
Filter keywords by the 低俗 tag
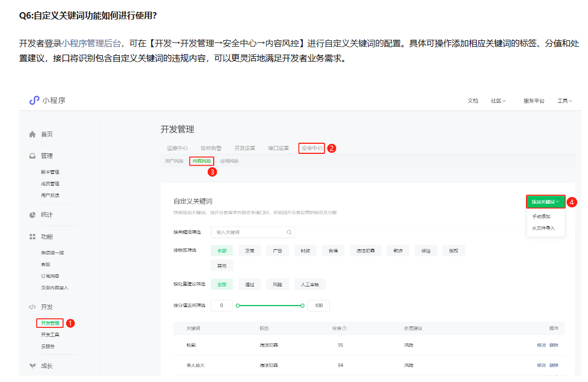tap(426, 250)
